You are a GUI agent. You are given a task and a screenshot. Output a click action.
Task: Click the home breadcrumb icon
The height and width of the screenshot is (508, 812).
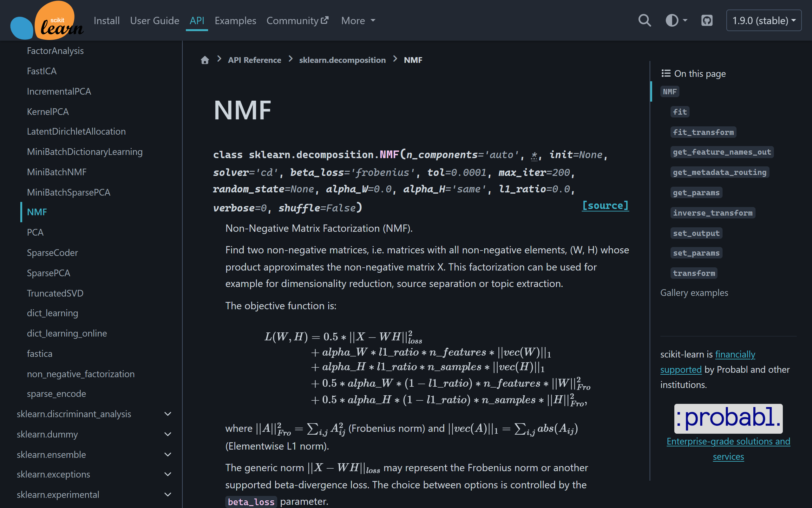coord(205,60)
